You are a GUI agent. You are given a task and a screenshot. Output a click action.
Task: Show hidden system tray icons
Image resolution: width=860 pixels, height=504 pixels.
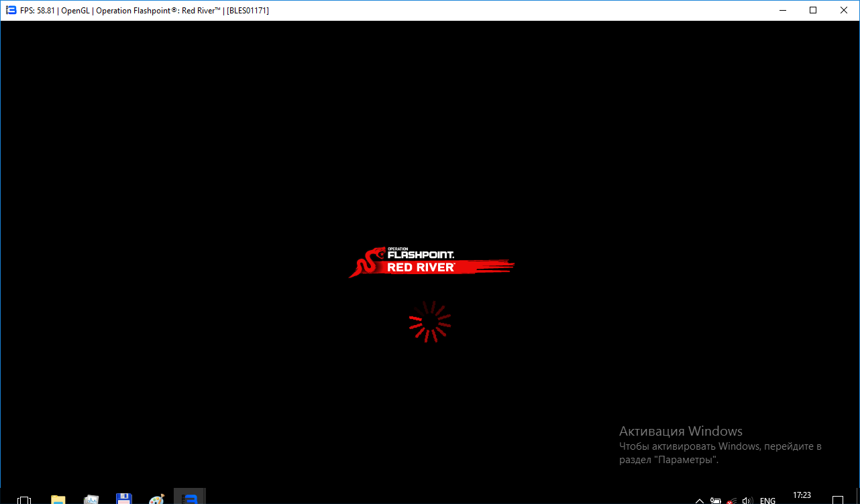[700, 500]
